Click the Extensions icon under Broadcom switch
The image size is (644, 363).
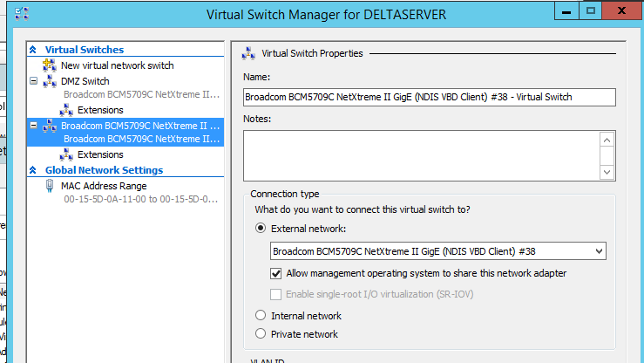click(x=66, y=154)
